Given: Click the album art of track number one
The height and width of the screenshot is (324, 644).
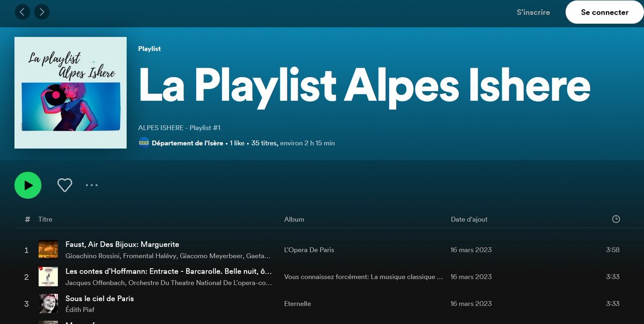Looking at the screenshot, I should click(48, 249).
